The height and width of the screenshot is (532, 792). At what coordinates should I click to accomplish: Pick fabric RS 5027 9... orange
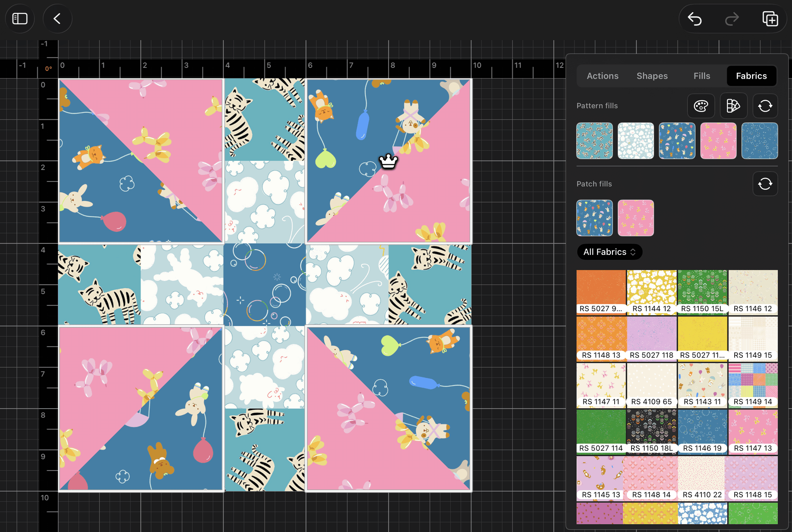point(601,292)
